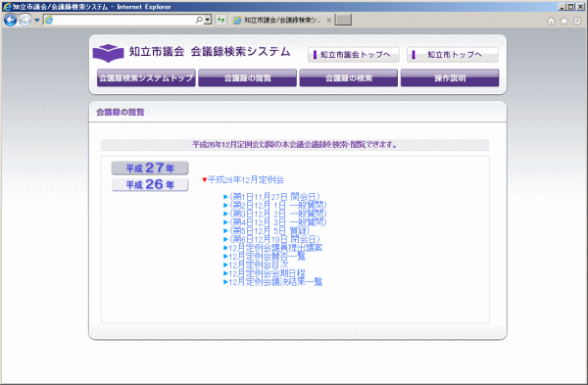Go to 知立市議会トップへ button
This screenshot has height=385, width=588.
[x=353, y=55]
